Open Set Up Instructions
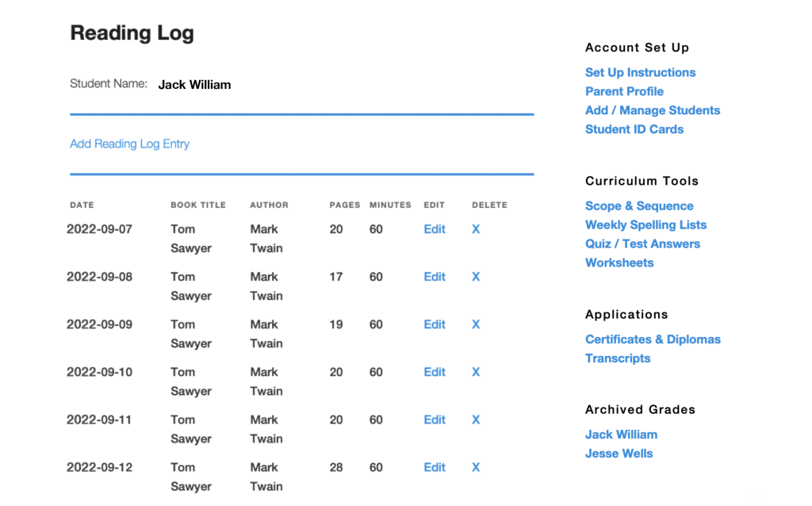 [x=640, y=72]
